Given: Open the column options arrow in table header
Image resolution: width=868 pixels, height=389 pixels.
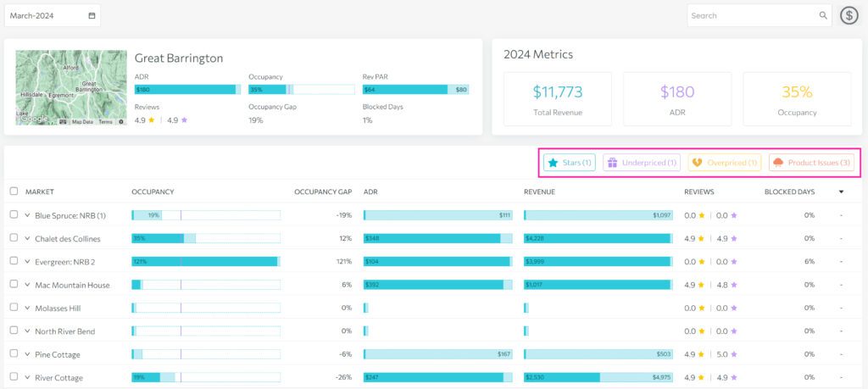Looking at the screenshot, I should click(x=841, y=192).
